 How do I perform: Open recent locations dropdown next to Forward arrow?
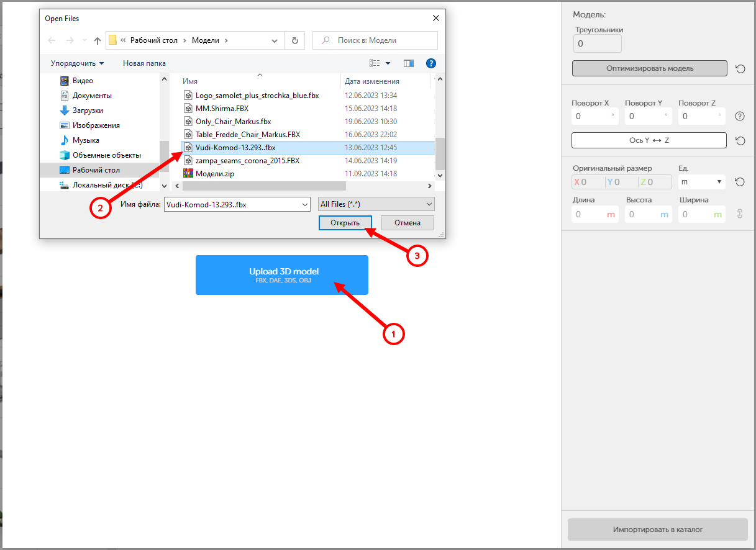click(84, 40)
